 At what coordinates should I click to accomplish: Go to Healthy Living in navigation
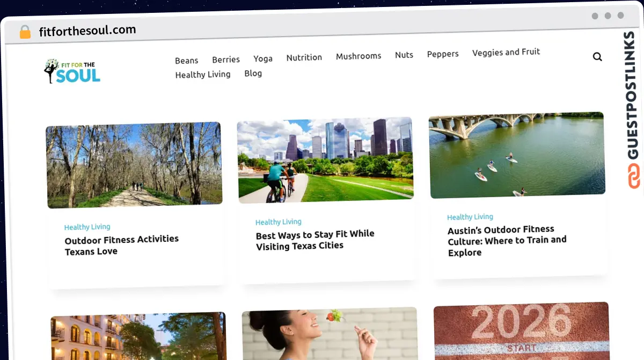[x=203, y=75]
